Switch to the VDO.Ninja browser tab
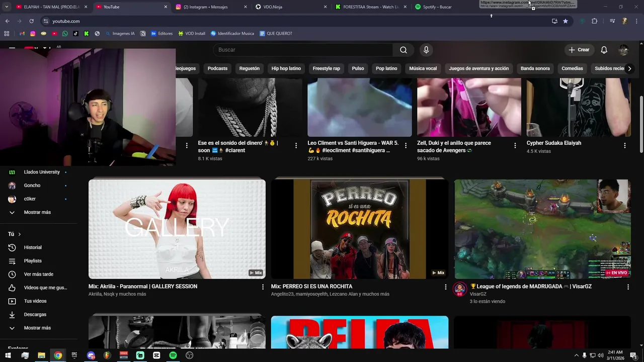This screenshot has height=362, width=644. 291,7
